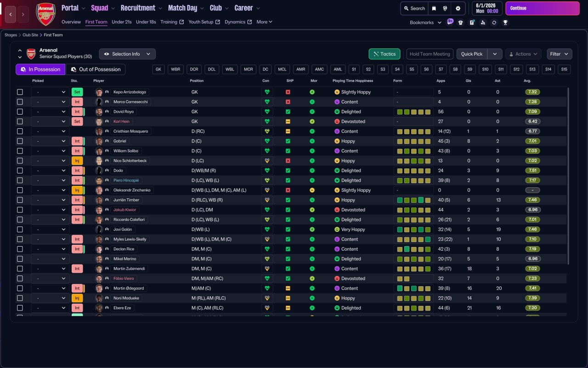This screenshot has width=588, height=368.
Task: Open the Filter dropdown
Action: [560, 54]
